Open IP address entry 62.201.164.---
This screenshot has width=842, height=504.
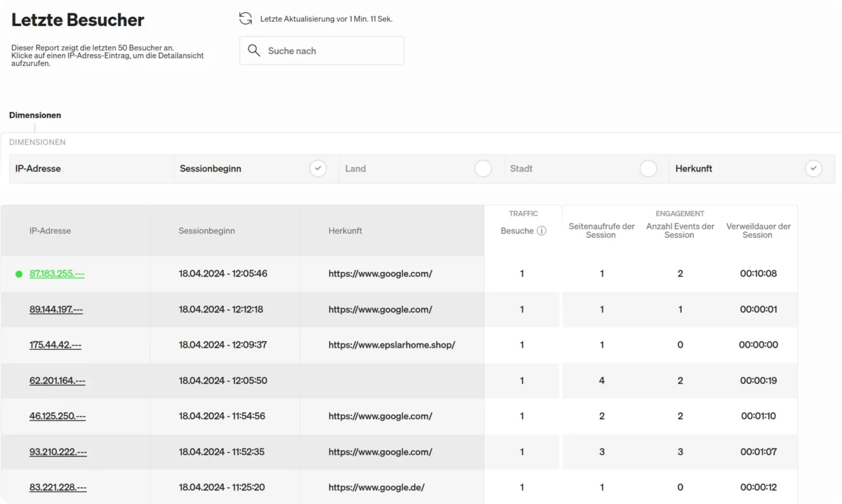coord(58,381)
